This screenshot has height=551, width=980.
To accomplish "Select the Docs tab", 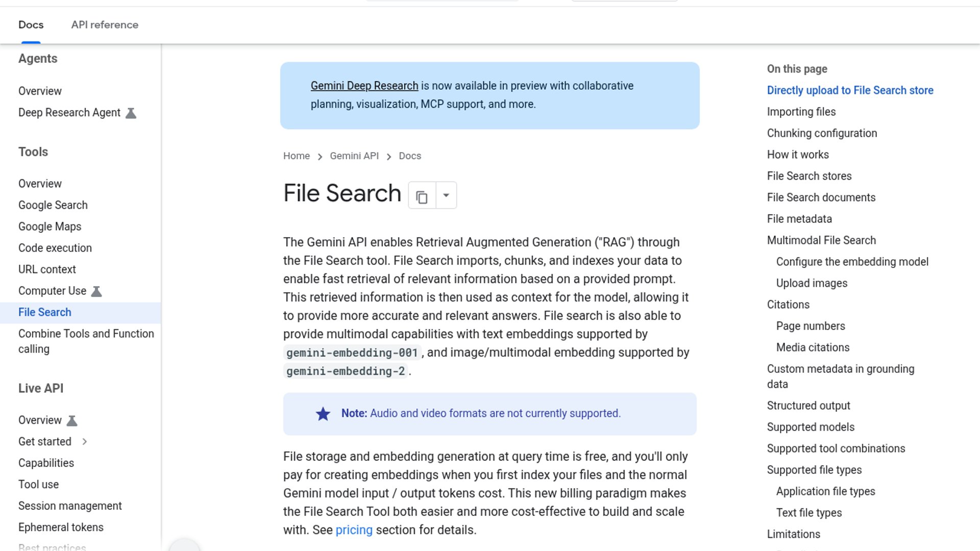I will [x=31, y=25].
